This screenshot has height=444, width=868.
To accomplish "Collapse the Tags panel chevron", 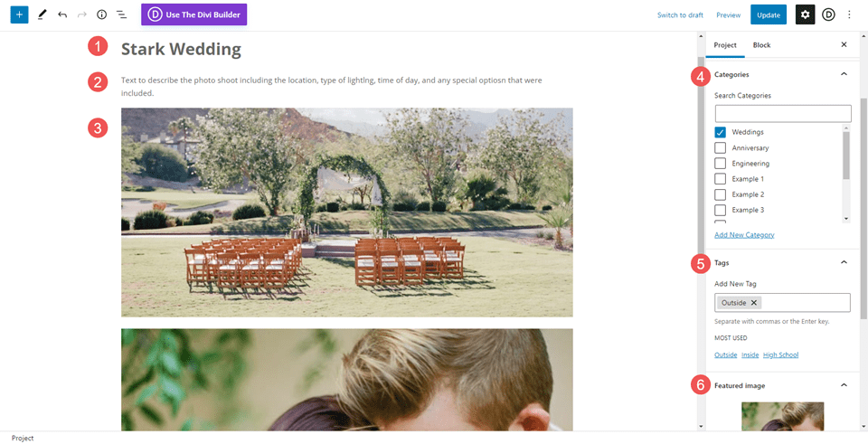I will [x=844, y=262].
